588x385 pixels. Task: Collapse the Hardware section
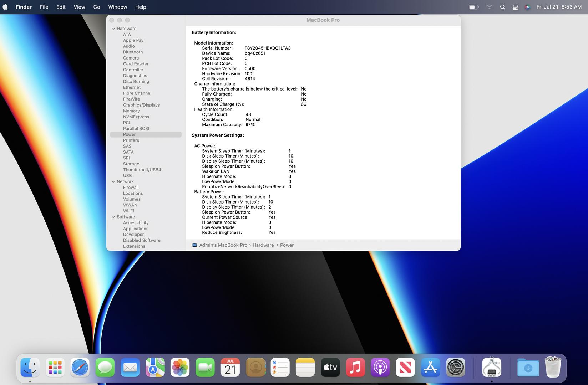click(113, 29)
